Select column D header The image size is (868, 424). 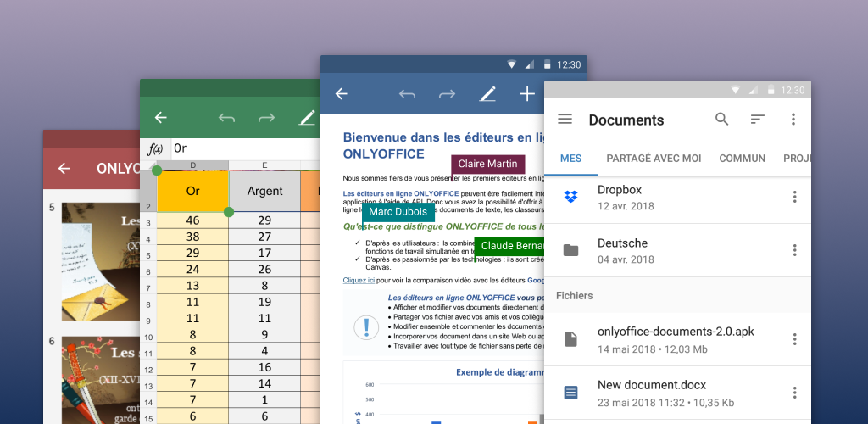192,165
